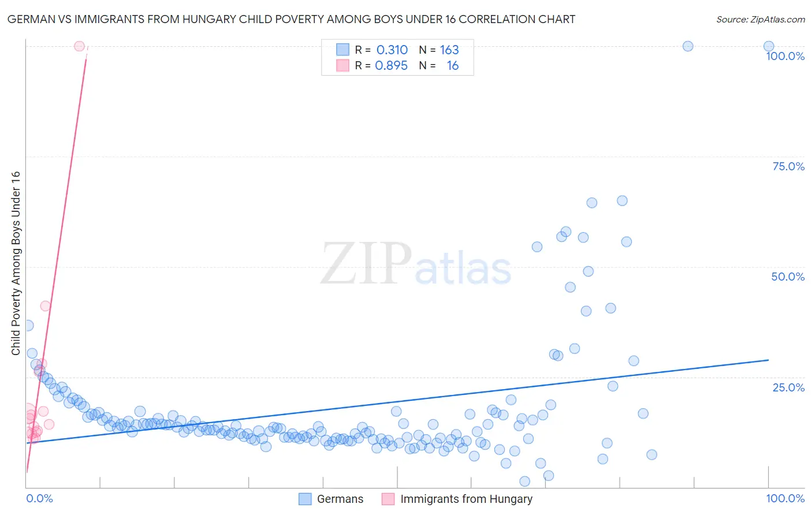The image size is (812, 515).
Task: Select the Immigrants from Hungary legend label
Action: tap(467, 499)
